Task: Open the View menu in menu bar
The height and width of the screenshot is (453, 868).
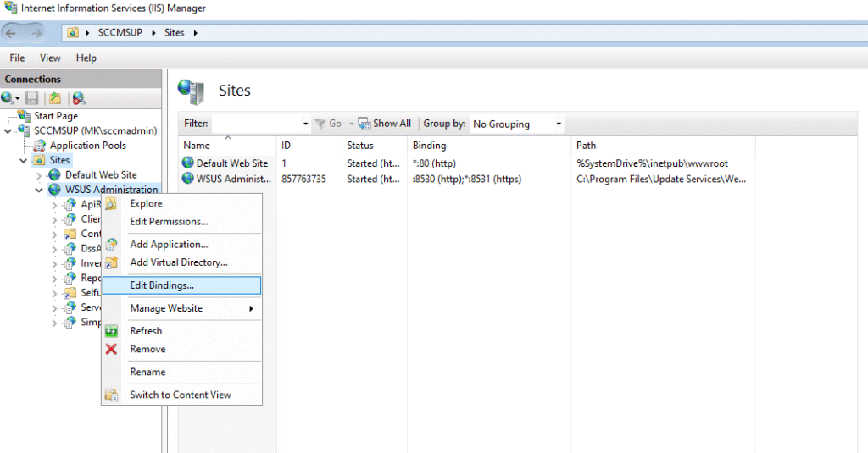Action: pyautogui.click(x=50, y=58)
